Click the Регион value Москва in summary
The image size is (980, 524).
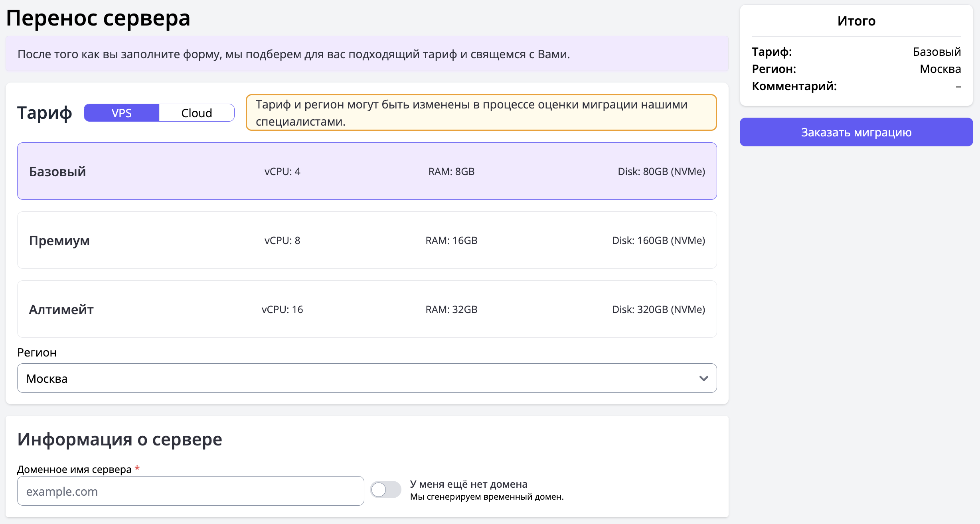[940, 69]
